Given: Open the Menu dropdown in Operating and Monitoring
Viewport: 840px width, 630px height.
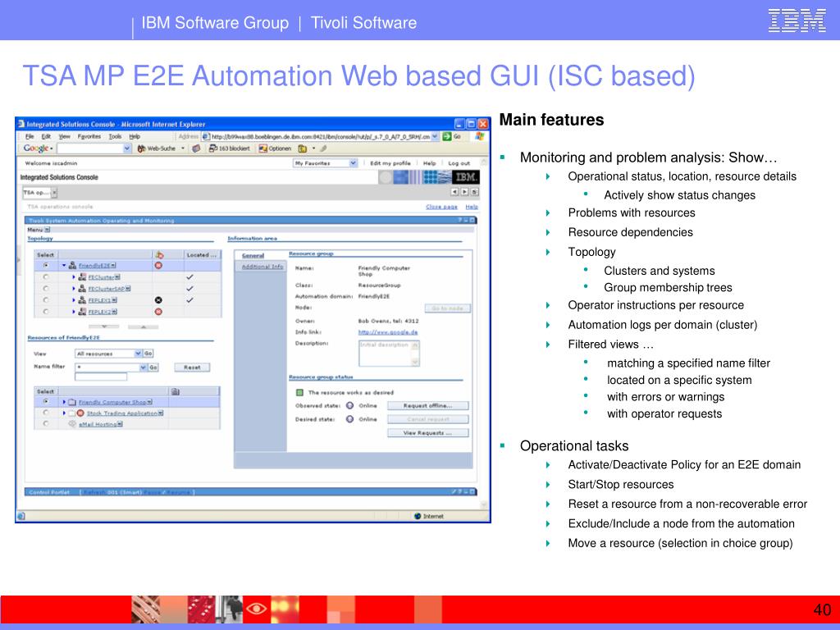Looking at the screenshot, I should tap(39, 230).
